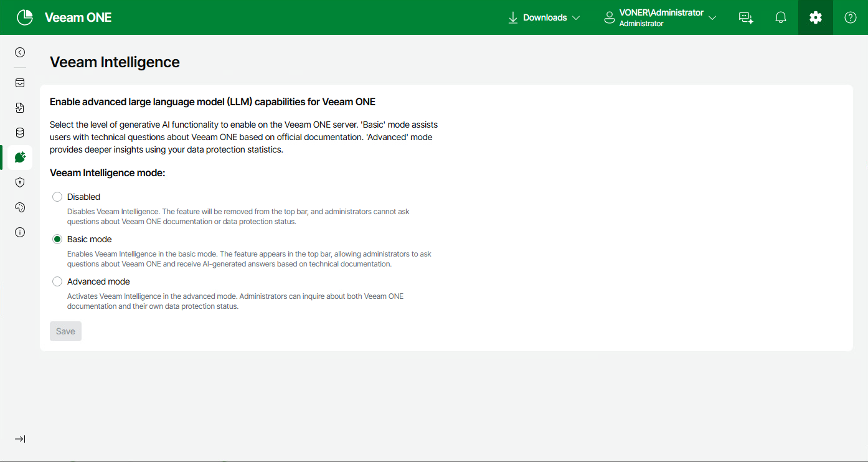
Task: Expand the sidebar with arrow icon at bottom
Action: (x=20, y=439)
